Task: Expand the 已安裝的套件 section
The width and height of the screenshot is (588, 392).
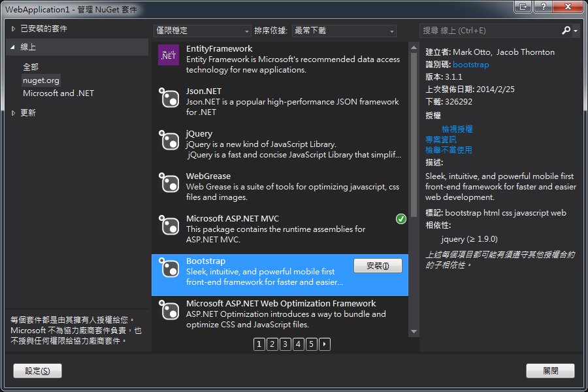Action: tap(13, 29)
